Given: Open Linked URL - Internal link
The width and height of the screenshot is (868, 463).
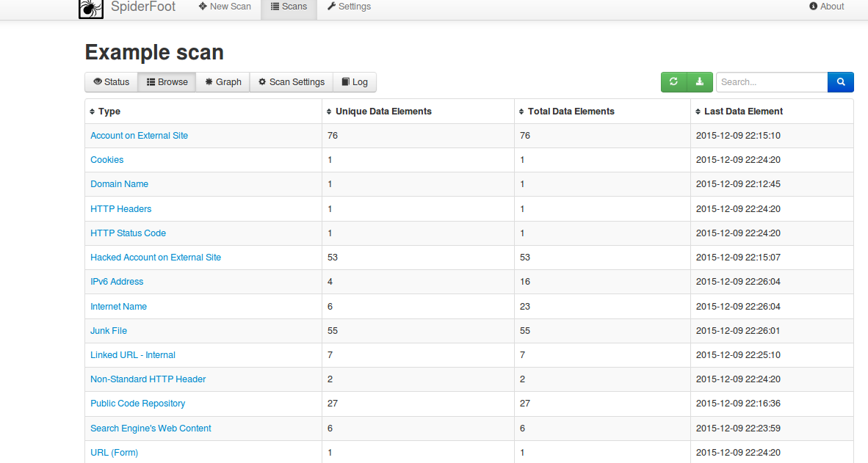Looking at the screenshot, I should coord(133,355).
